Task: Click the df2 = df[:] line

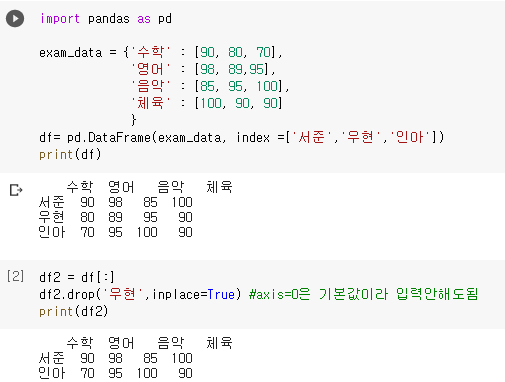Action: pos(77,277)
